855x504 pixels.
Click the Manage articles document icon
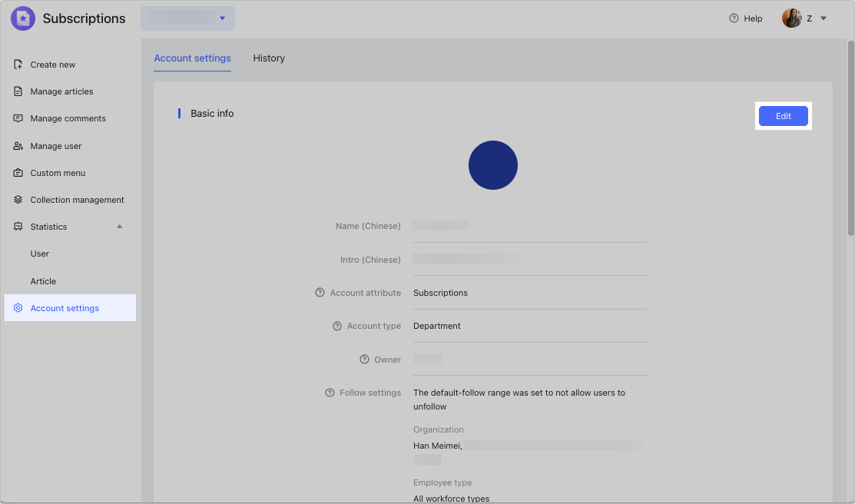click(x=18, y=91)
